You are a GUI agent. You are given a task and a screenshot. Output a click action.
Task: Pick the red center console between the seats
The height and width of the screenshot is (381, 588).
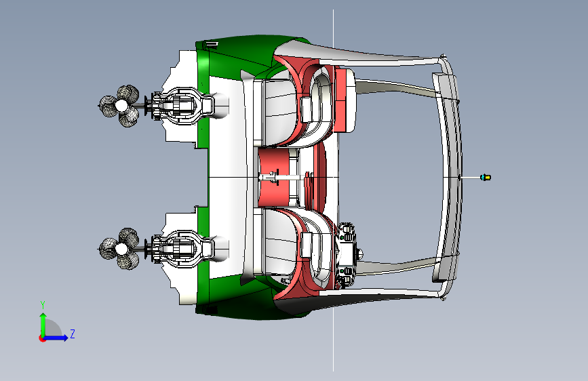pyautogui.click(x=274, y=178)
